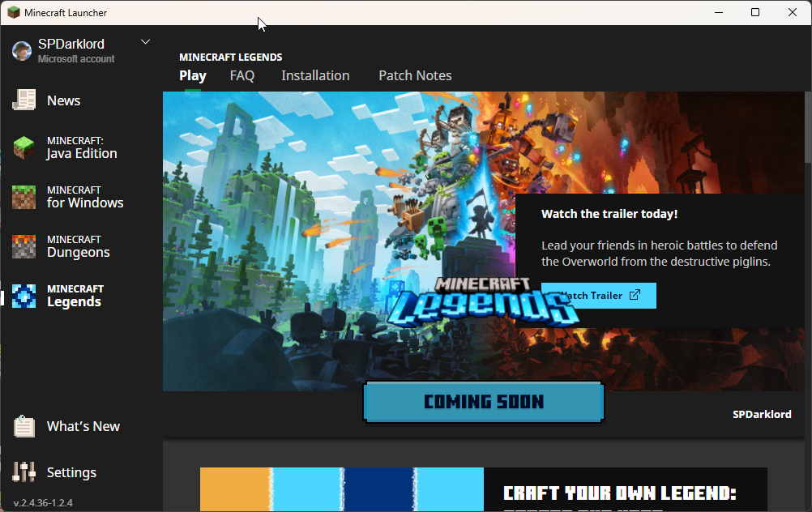This screenshot has width=812, height=512.
Task: Click the Minecraft Launcher title bar app icon
Action: [14, 12]
